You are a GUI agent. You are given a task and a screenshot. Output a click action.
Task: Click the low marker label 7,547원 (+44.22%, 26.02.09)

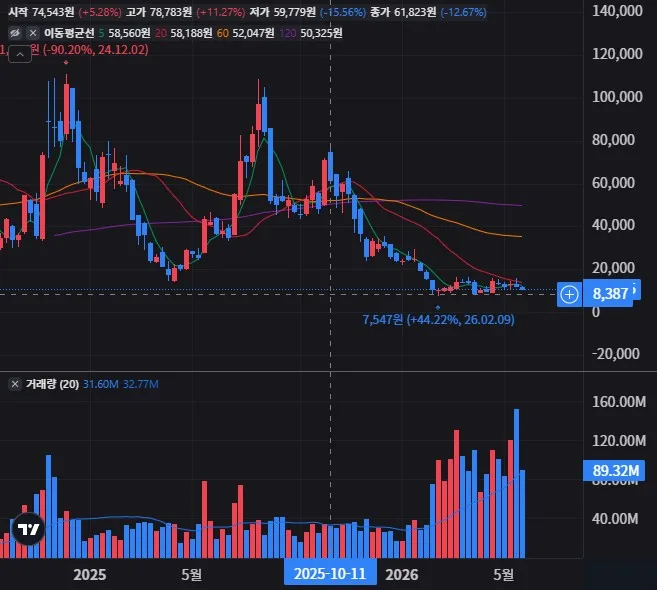pos(438,320)
